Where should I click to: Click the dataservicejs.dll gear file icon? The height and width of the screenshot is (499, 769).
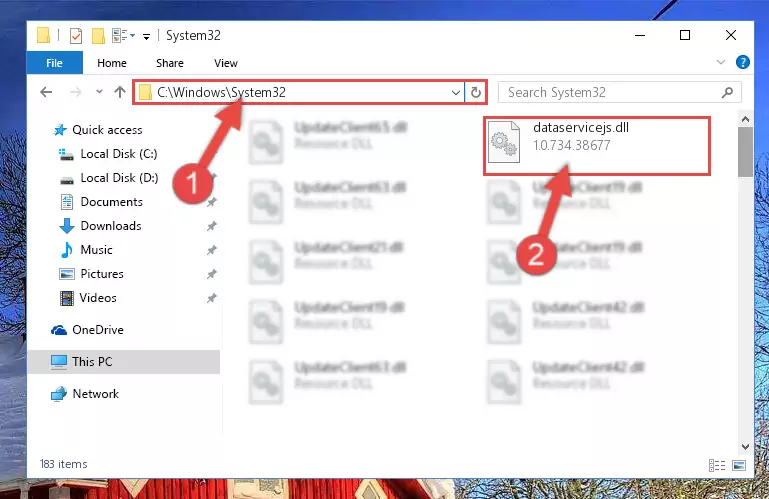click(x=504, y=142)
